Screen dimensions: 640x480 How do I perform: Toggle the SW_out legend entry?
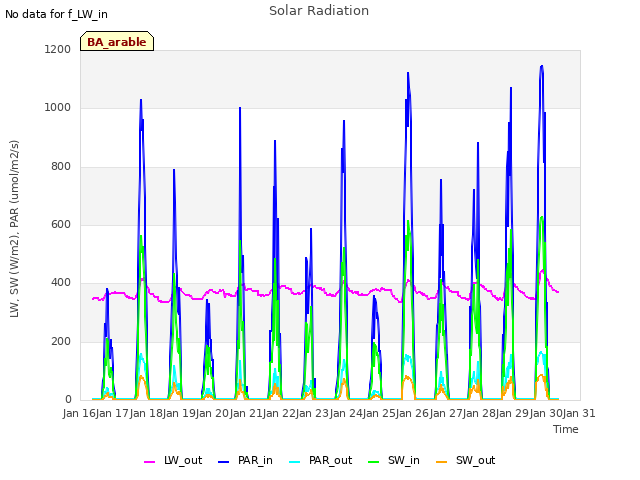[x=465, y=460]
